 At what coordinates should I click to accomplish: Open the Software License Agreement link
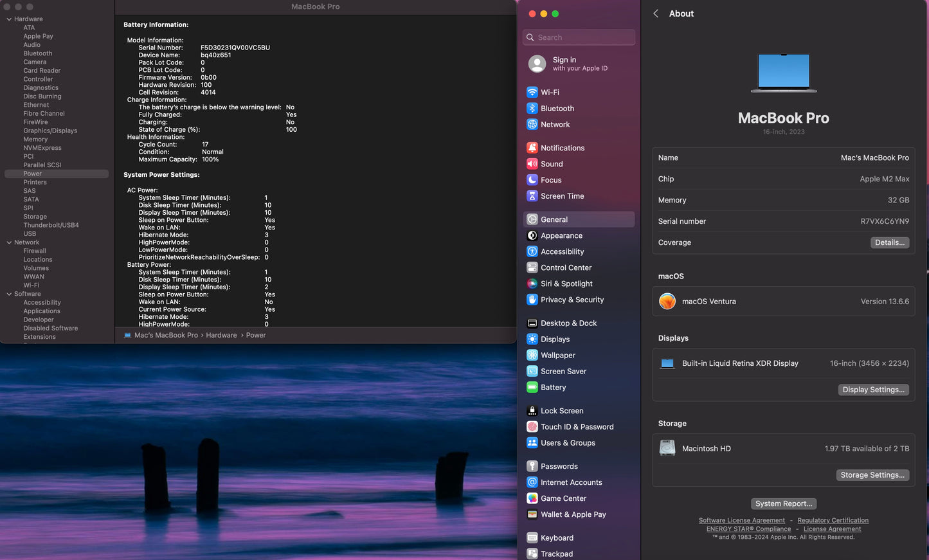point(741,520)
